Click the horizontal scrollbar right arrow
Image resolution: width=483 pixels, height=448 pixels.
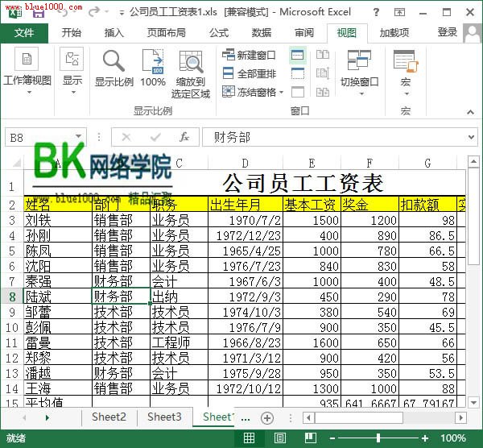tap(460, 417)
